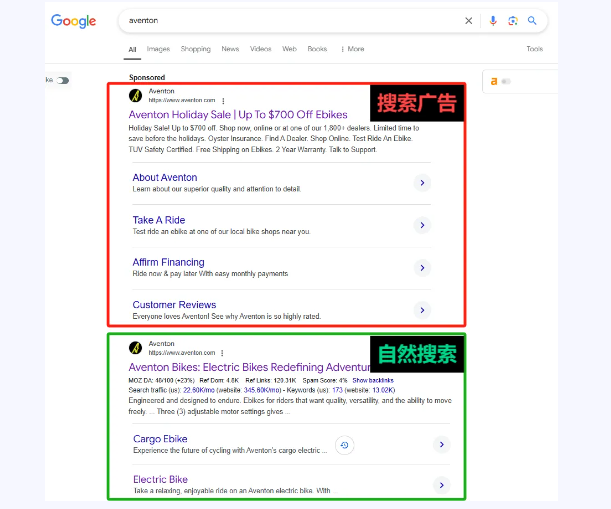611x509 pixels.
Task: Open the Affirm Financing sitelink
Action: pyautogui.click(x=168, y=262)
